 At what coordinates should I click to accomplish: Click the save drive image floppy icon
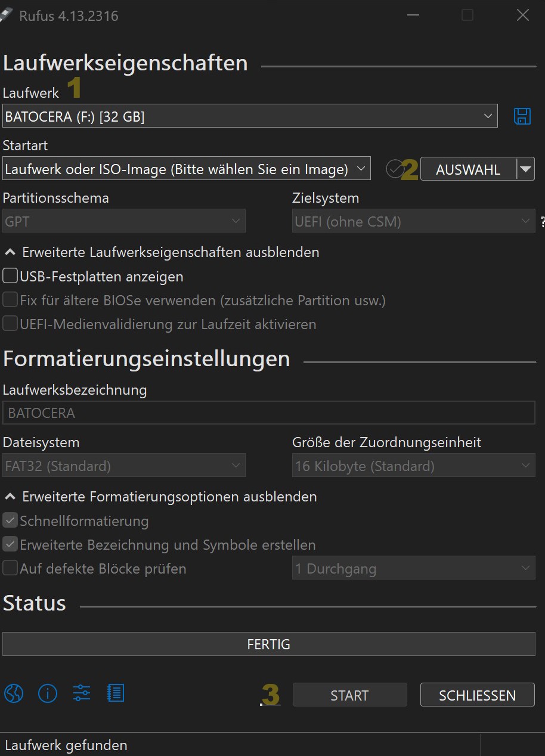(x=522, y=116)
